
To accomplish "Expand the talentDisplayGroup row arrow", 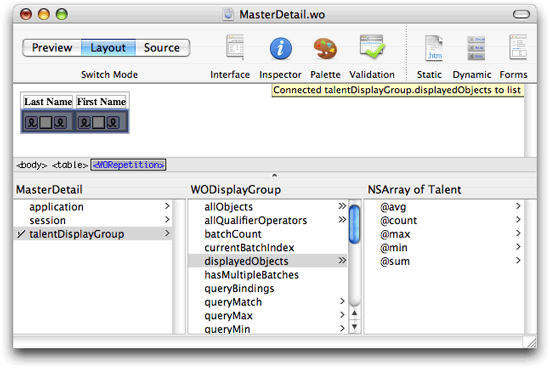I will click(167, 233).
